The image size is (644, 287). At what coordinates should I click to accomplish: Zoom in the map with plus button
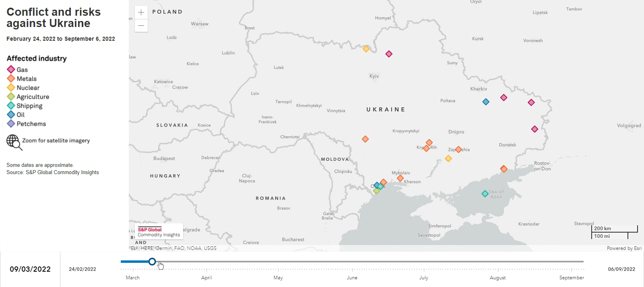(141, 12)
